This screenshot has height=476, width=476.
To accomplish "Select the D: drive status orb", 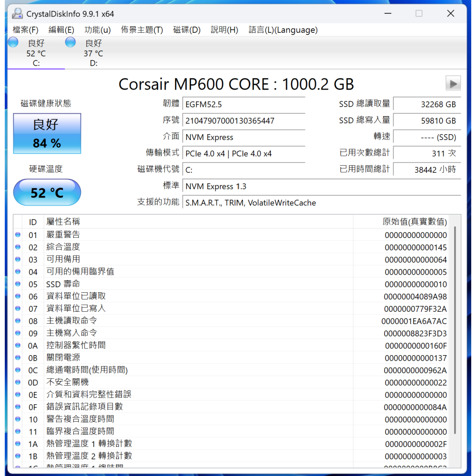I will 70,42.
